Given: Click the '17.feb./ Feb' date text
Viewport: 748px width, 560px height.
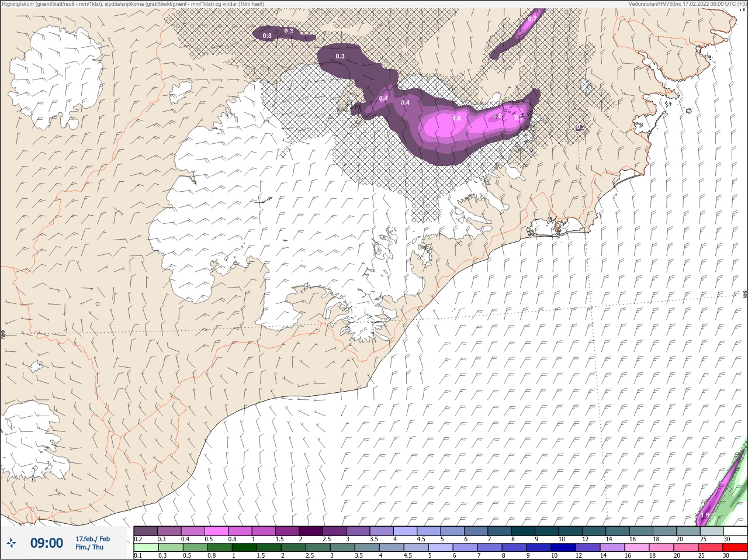Looking at the screenshot, I should 92,538.
